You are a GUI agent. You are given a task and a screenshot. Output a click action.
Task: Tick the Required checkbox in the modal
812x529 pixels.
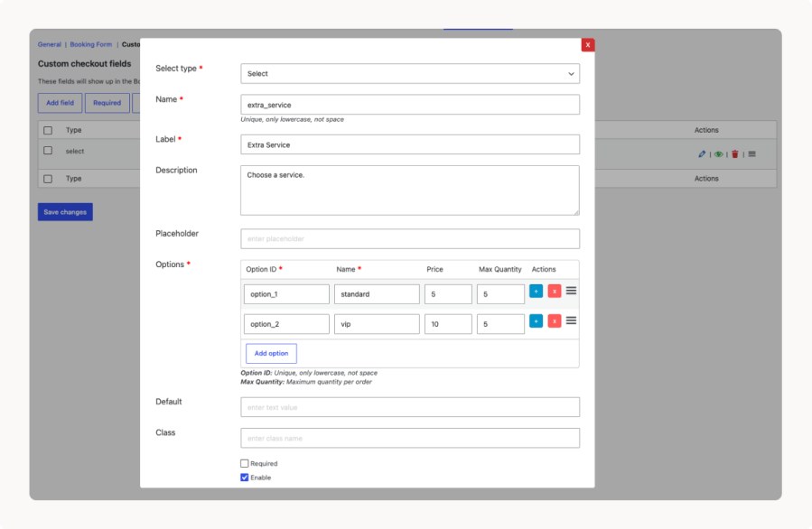[x=245, y=463]
